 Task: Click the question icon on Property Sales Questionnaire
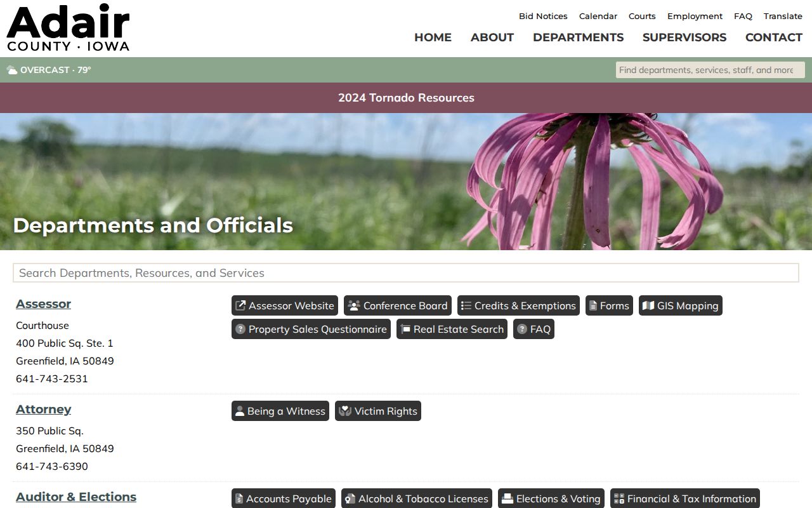click(x=240, y=329)
